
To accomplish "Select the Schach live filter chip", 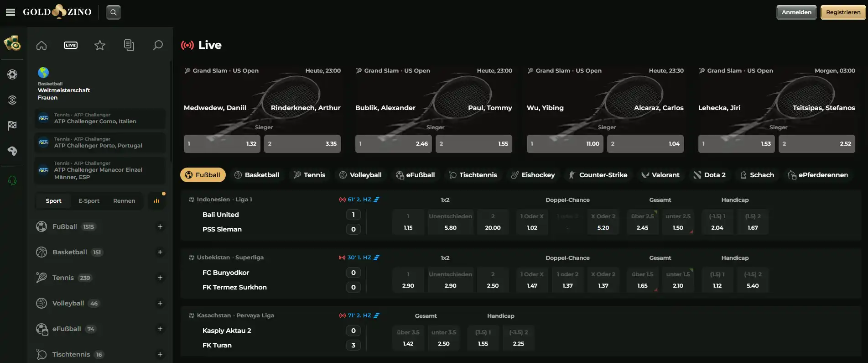I will click(758, 175).
